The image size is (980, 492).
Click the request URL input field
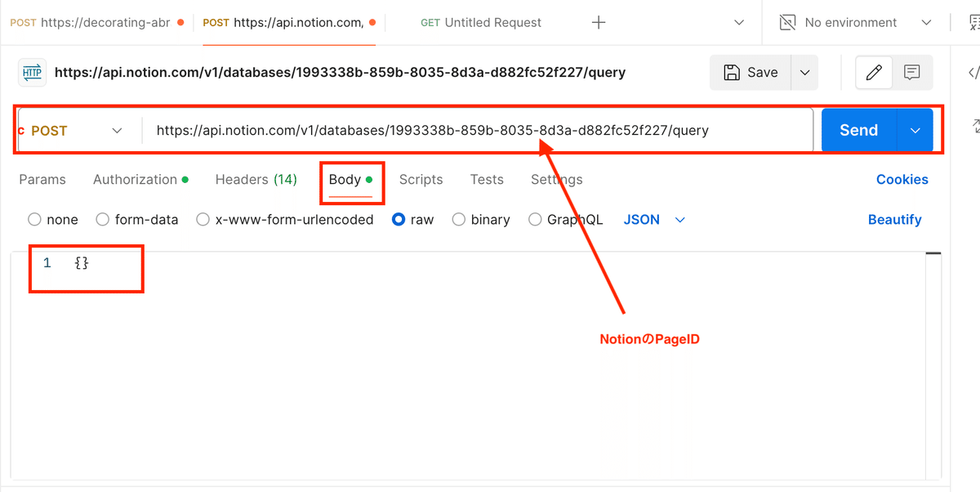coord(474,131)
